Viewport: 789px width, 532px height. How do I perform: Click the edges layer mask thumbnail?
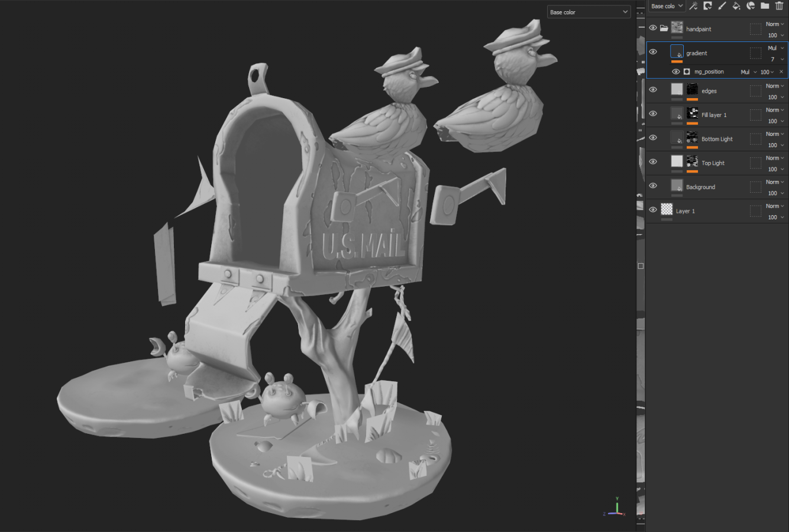(x=692, y=89)
